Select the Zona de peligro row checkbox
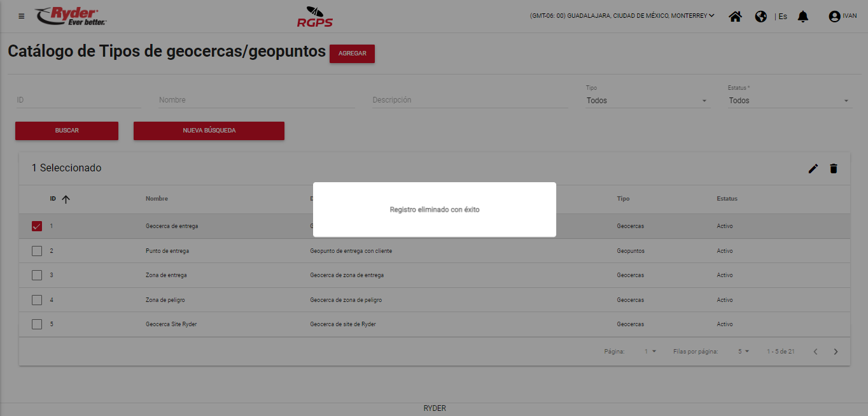This screenshot has width=868, height=416. [x=37, y=300]
